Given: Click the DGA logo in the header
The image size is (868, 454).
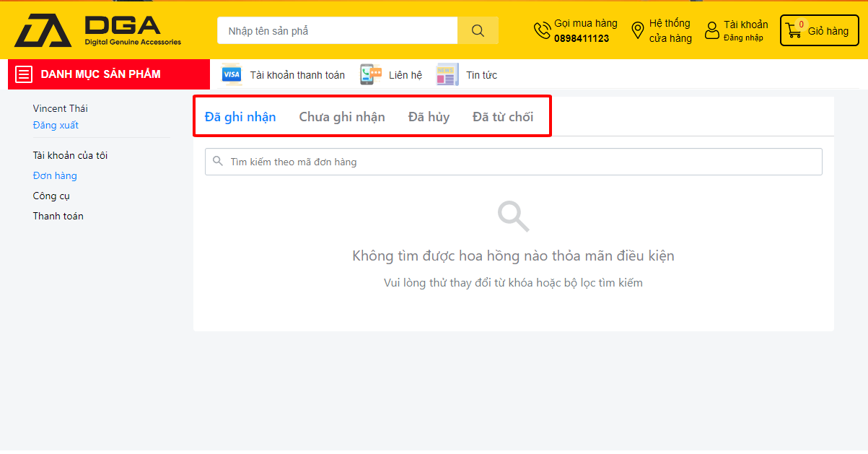Looking at the screenshot, I should click(98, 30).
